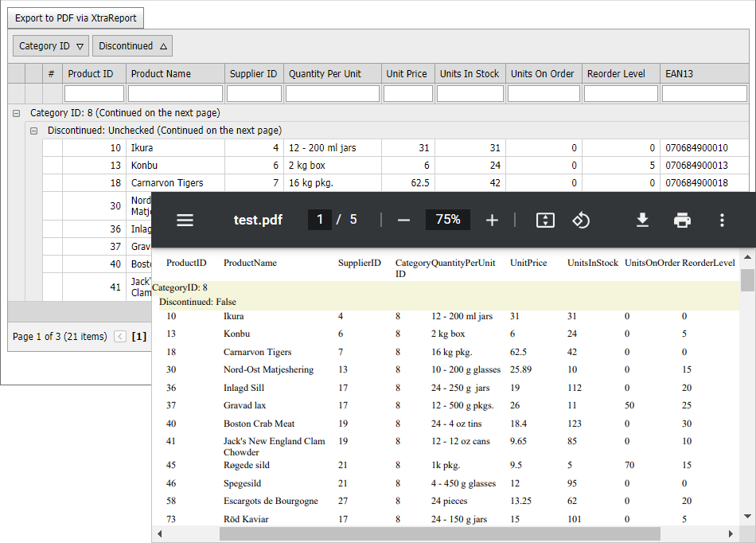
Task: Sort by Unit Price column header
Action: 408,74
